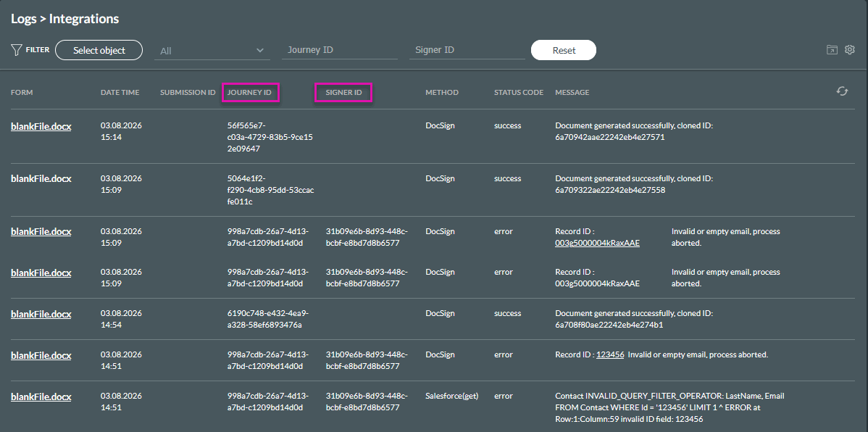Click the INVALID_QUERY_FILTER_OPERATOR error message
Image resolution: width=868 pixels, height=432 pixels.
(x=669, y=407)
